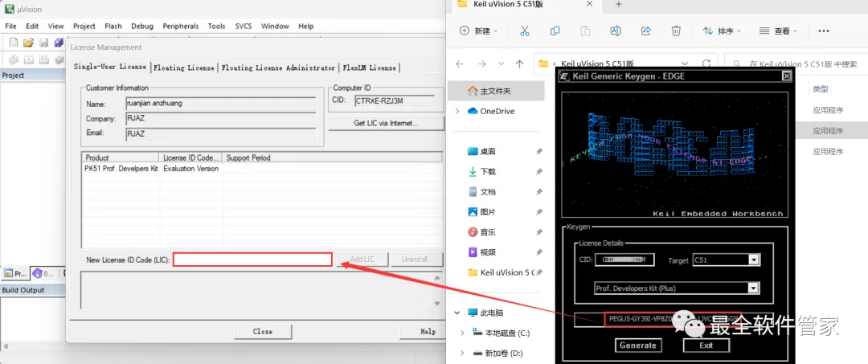868x364 pixels.
Task: Open the Project menu in µVision
Action: click(84, 26)
